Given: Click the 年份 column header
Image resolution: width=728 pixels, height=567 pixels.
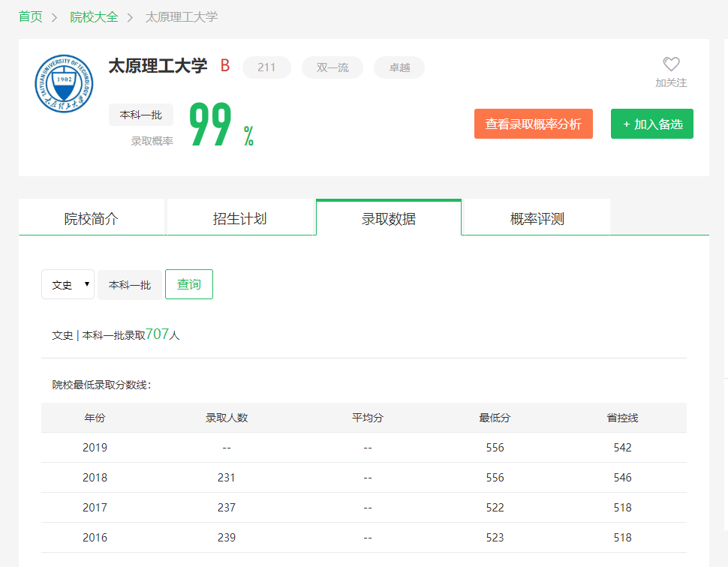Looking at the screenshot, I should (95, 418).
